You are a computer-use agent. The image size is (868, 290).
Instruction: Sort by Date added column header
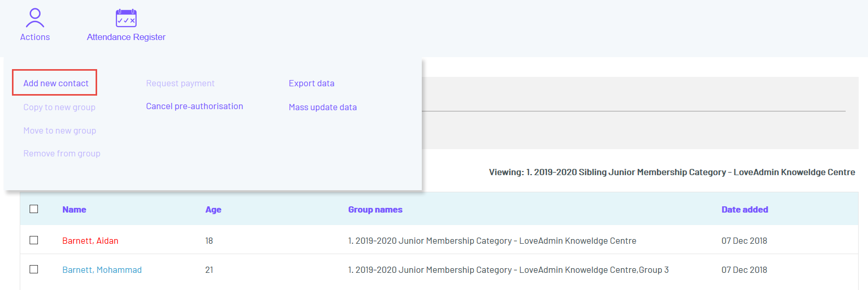pos(744,209)
